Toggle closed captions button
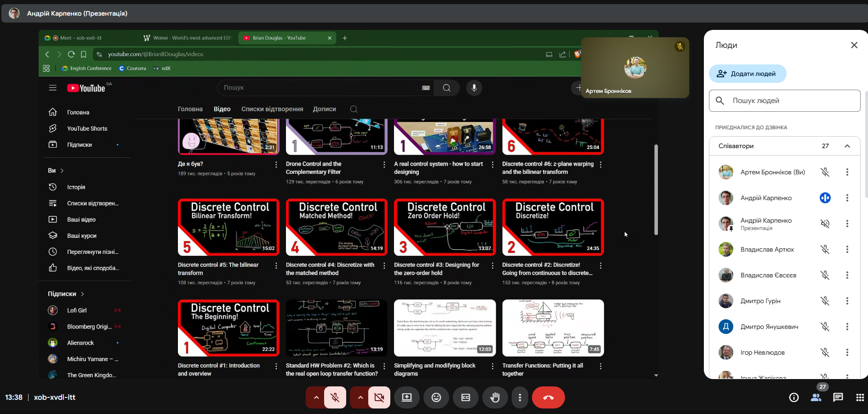This screenshot has width=868, height=414. [x=465, y=397]
